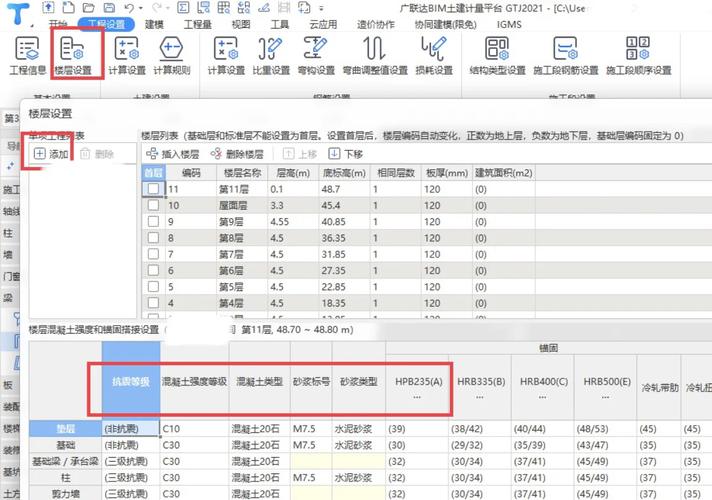Click the new file icon in quick access bar
The width and height of the screenshot is (712, 500).
pos(69,7)
